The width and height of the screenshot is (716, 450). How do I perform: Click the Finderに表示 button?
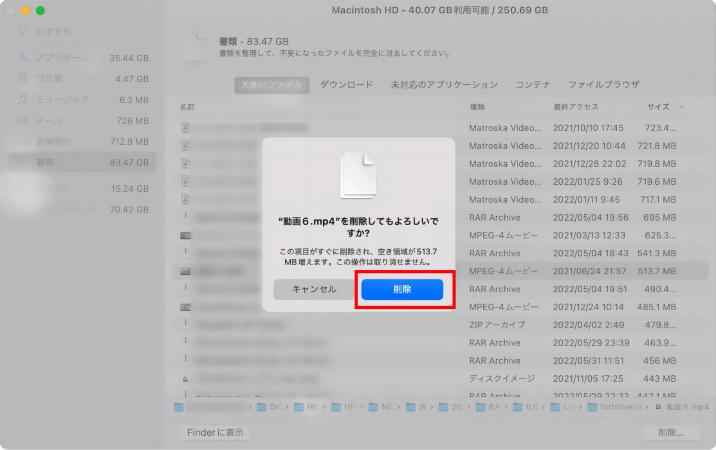215,432
